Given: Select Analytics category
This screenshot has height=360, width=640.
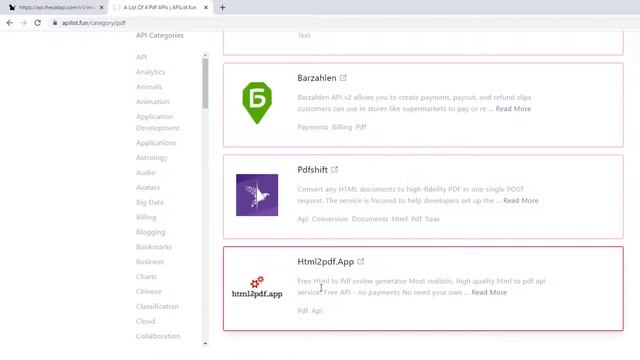Looking at the screenshot, I should (x=151, y=72).
